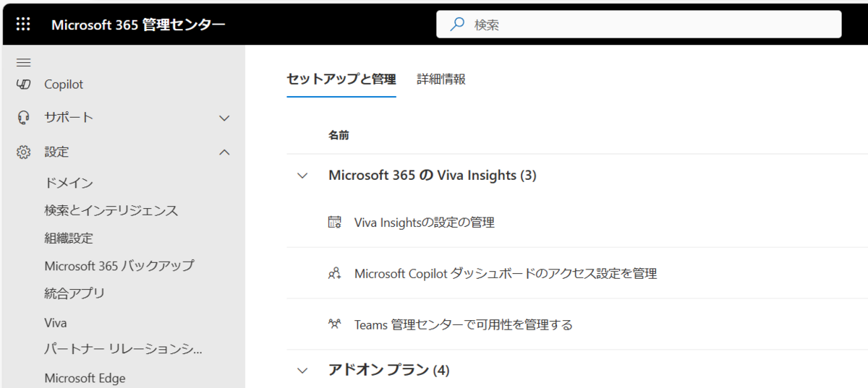Image resolution: width=868 pixels, height=388 pixels.
Task: Click the settings gear icon
Action: tap(23, 152)
